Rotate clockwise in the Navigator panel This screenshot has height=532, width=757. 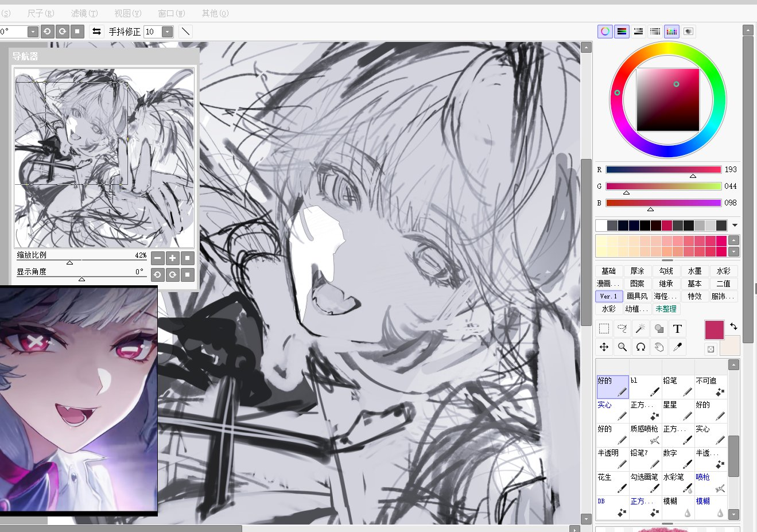(172, 275)
